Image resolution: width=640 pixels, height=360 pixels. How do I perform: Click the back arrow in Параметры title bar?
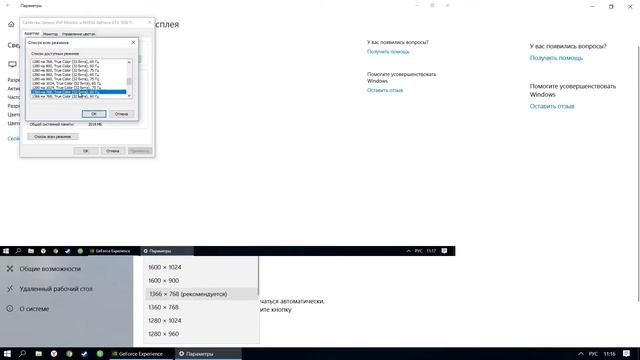coord(7,6)
